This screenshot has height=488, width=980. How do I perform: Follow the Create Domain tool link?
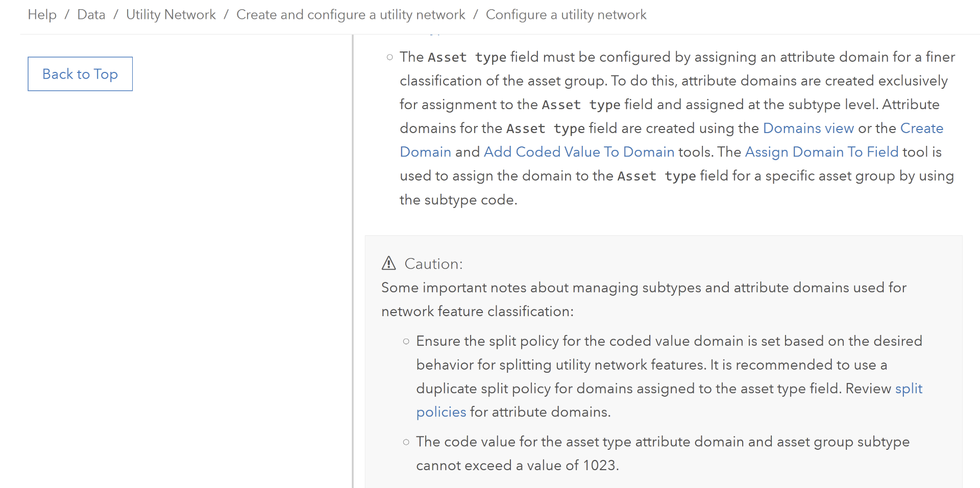tap(921, 129)
